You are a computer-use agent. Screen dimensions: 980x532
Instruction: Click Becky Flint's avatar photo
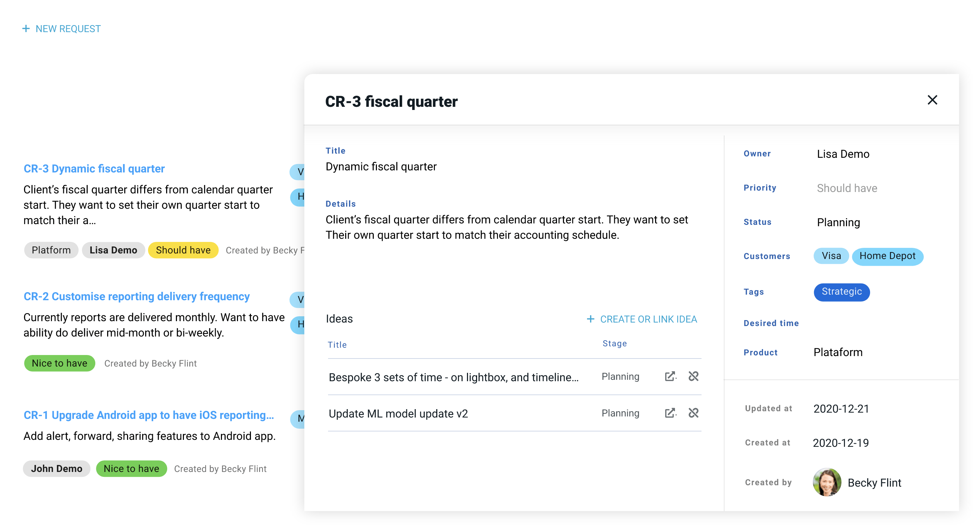tap(827, 482)
